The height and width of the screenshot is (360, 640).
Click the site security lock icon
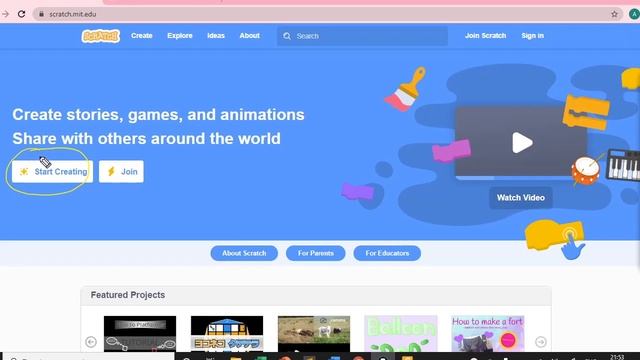41,14
